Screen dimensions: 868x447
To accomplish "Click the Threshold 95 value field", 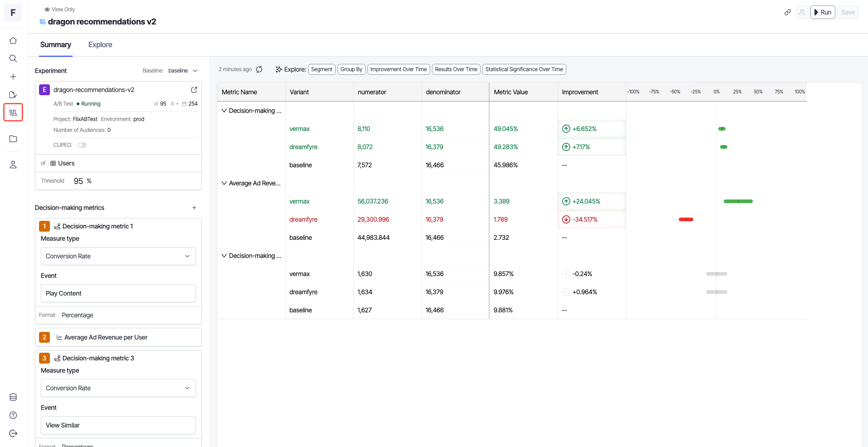I will click(x=78, y=181).
